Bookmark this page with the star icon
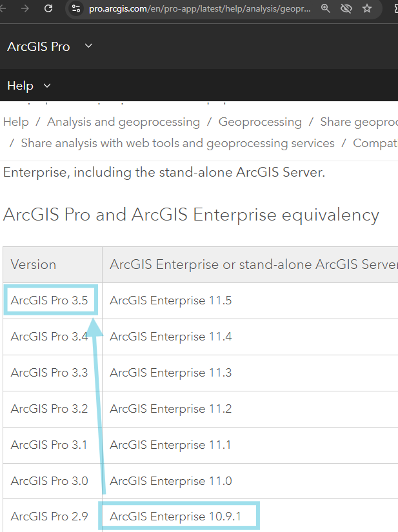The width and height of the screenshot is (398, 532). click(367, 8)
